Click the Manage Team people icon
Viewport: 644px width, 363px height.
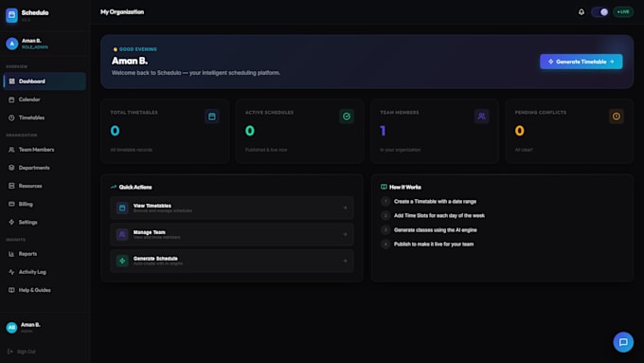coord(122,234)
